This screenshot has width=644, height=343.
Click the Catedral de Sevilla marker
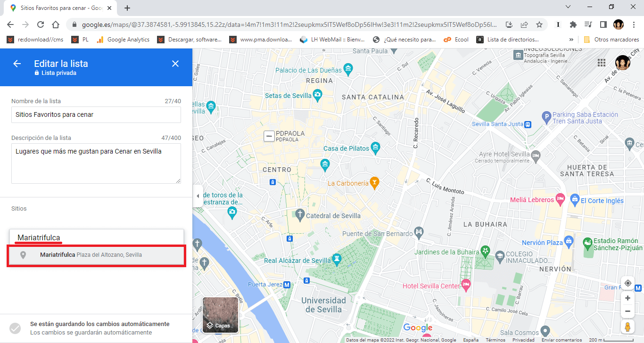[300, 214]
